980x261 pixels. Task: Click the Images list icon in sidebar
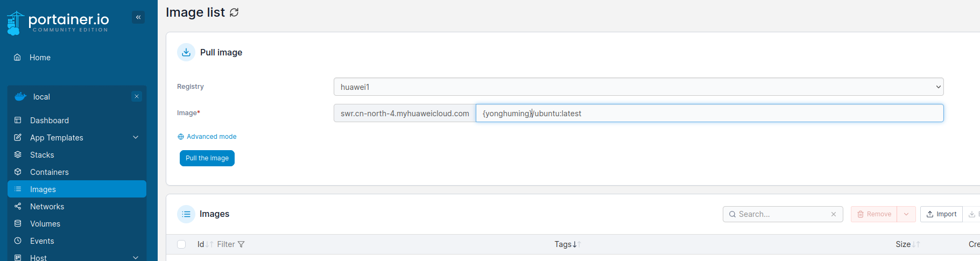point(18,189)
